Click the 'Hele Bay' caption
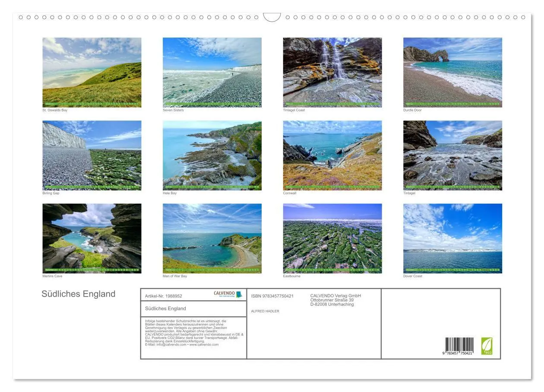This screenshot has width=544, height=392. (x=170, y=193)
